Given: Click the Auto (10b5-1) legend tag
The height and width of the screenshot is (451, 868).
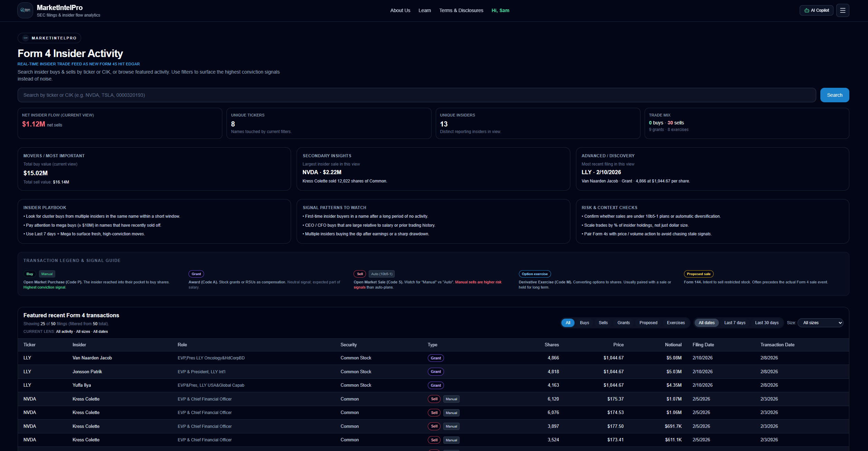Looking at the screenshot, I should coord(381,274).
